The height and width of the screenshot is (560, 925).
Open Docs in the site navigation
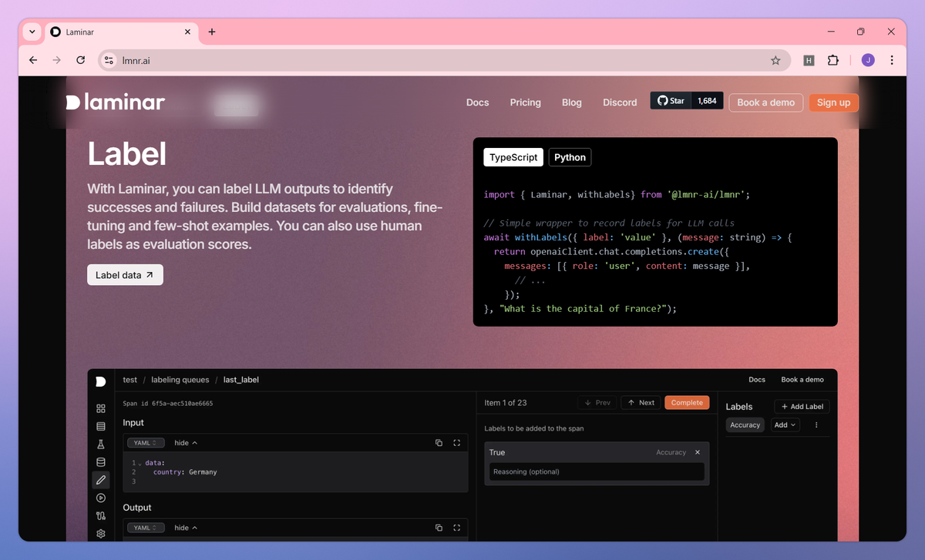coord(478,102)
